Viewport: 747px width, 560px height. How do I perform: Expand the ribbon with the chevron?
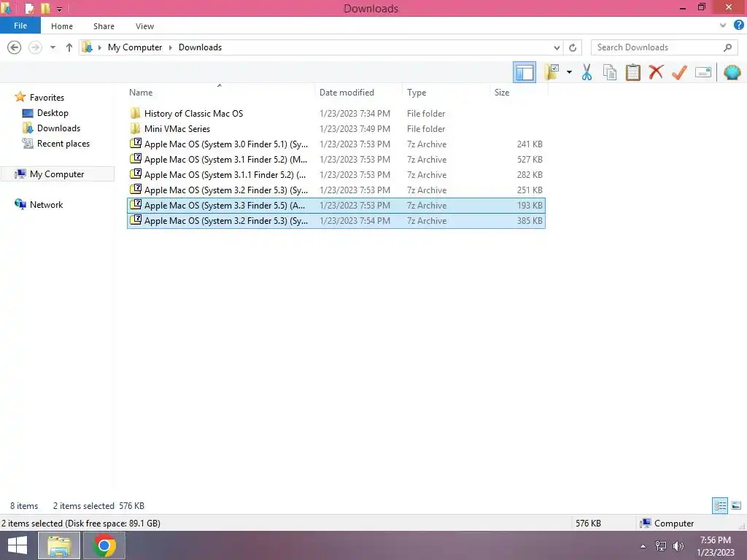(723, 26)
